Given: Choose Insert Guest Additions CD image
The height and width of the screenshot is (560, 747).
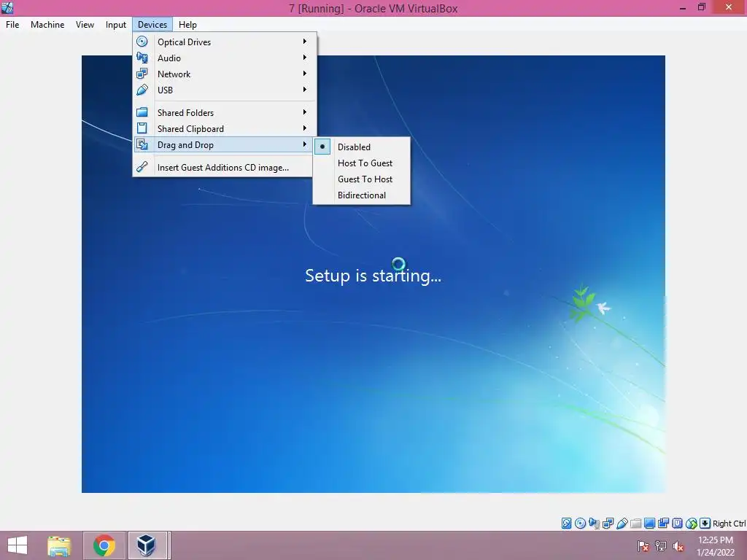Looking at the screenshot, I should (x=223, y=168).
